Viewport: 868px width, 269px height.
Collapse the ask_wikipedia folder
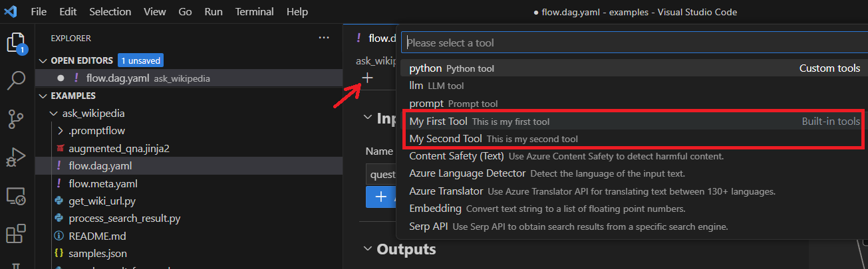coord(54,114)
